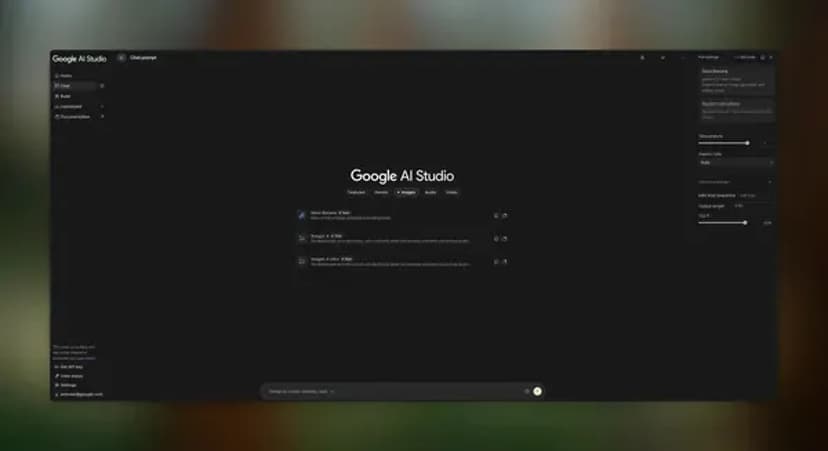Image resolution: width=828 pixels, height=451 pixels.
Task: Click the add media icon in the prompt bar
Action: (526, 391)
